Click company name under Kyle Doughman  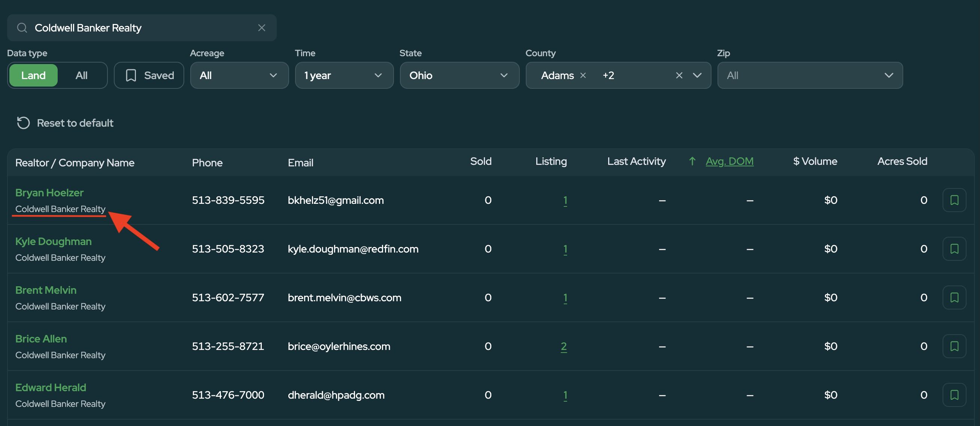click(60, 258)
